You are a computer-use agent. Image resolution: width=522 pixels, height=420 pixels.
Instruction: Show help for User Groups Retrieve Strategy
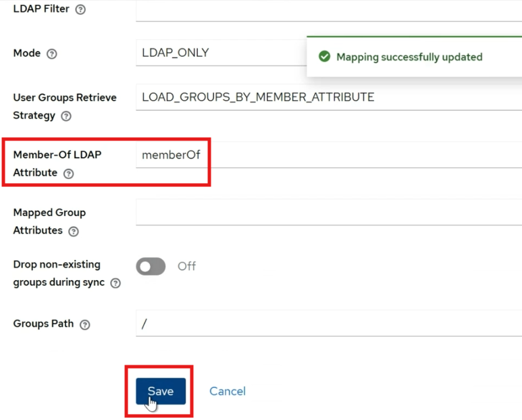click(x=66, y=116)
